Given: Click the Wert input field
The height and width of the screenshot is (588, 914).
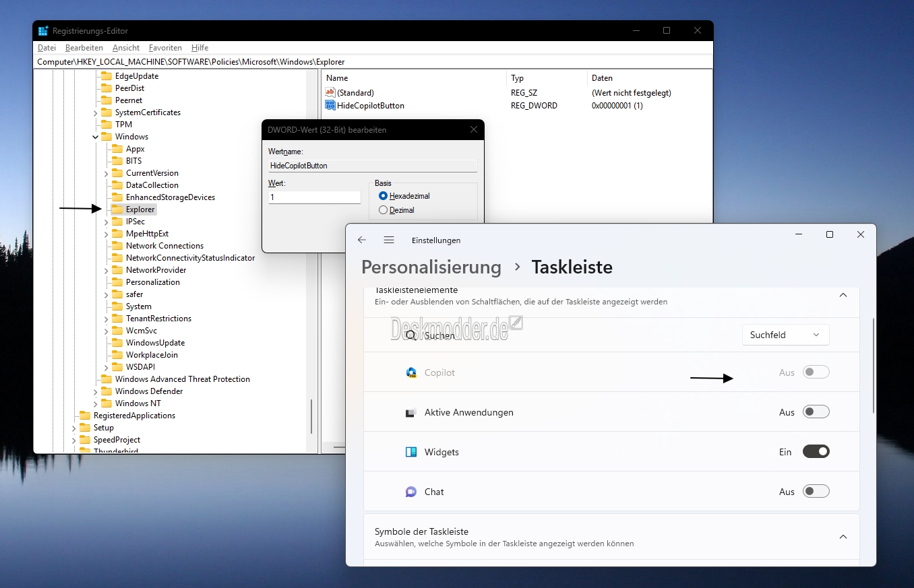Looking at the screenshot, I should click(x=315, y=197).
